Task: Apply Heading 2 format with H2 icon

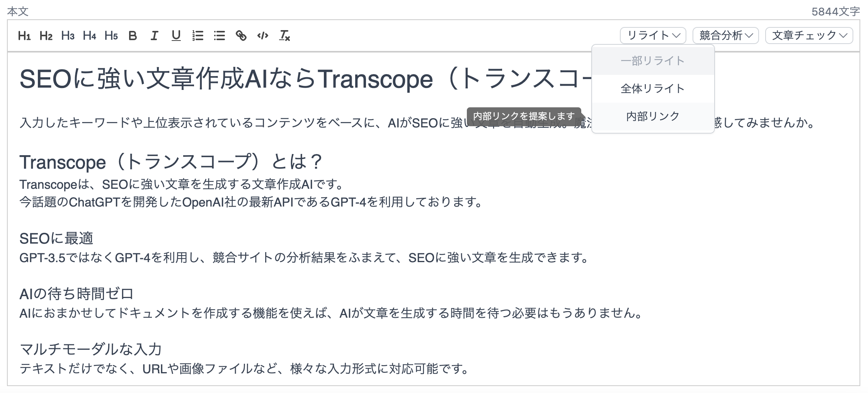Action: click(46, 36)
